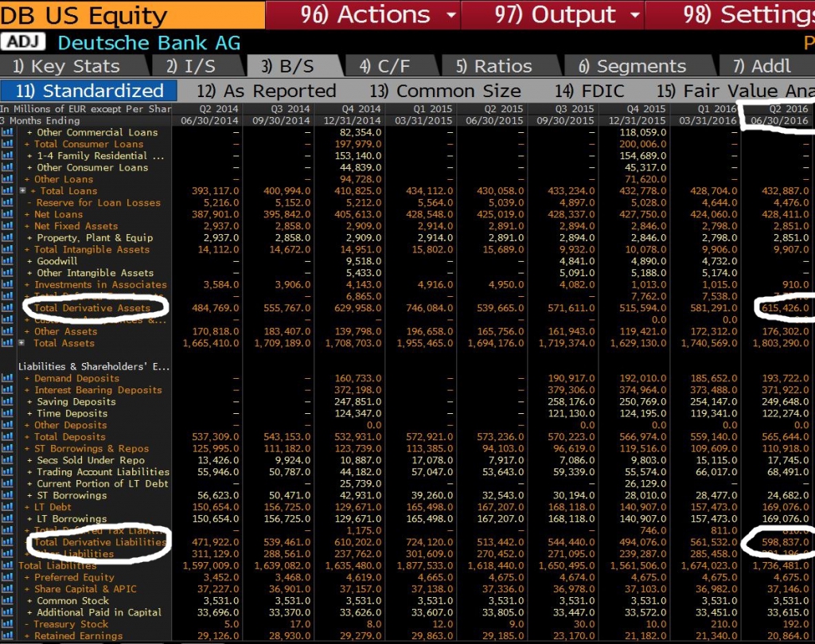The height and width of the screenshot is (644, 815).
Task: Switch to the 2) I/S tab
Action: (x=196, y=66)
